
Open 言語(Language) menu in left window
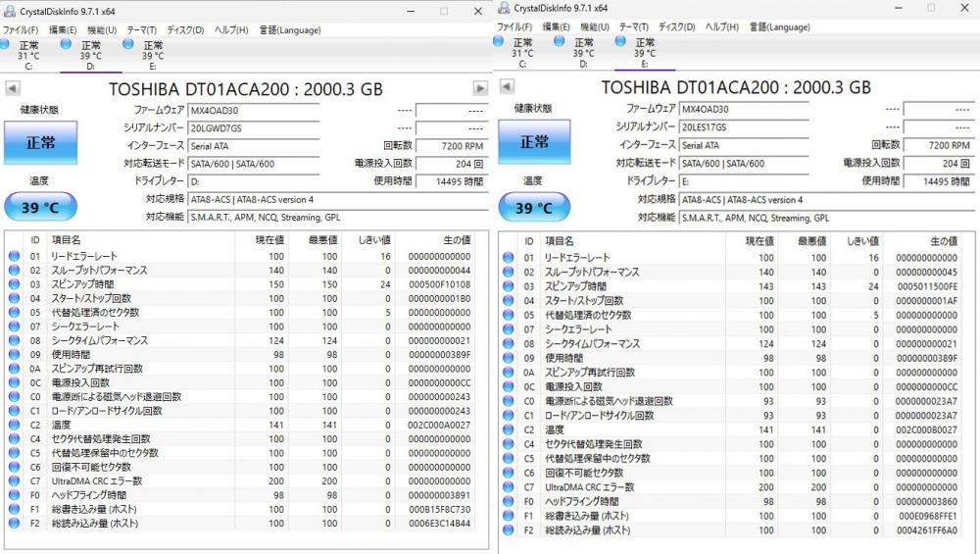[290, 30]
